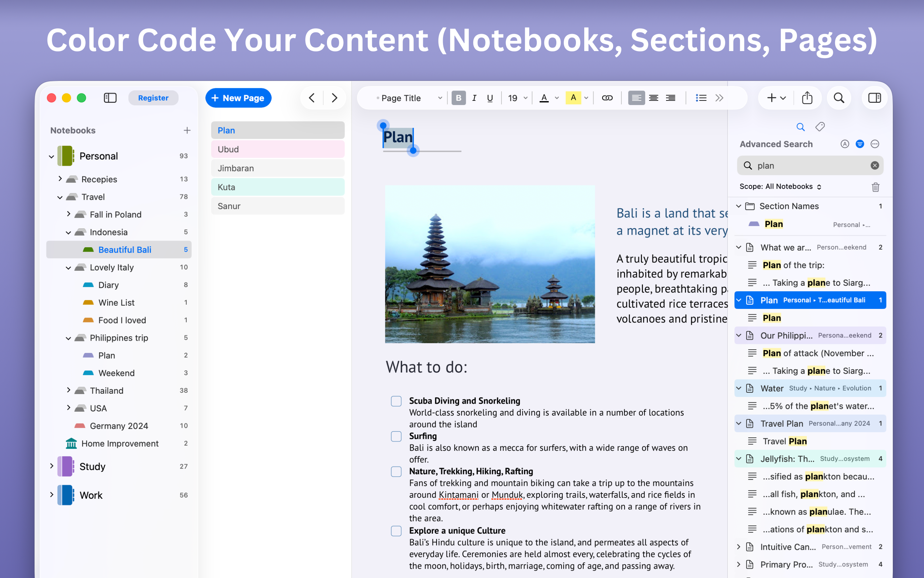Switch to the tags tab icon

click(x=820, y=127)
